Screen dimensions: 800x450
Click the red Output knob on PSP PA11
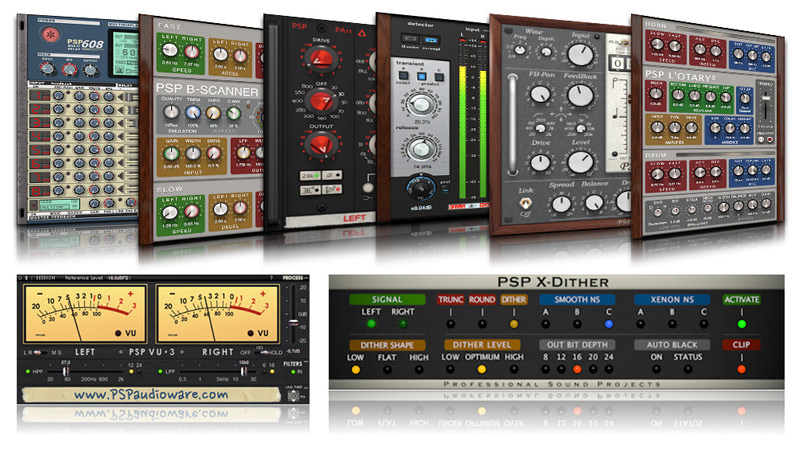click(x=320, y=145)
